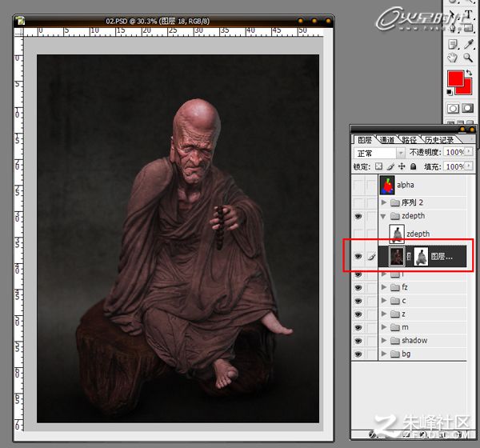Show the zdepth layer inside the group
This screenshot has height=448, width=480.
pos(358,234)
